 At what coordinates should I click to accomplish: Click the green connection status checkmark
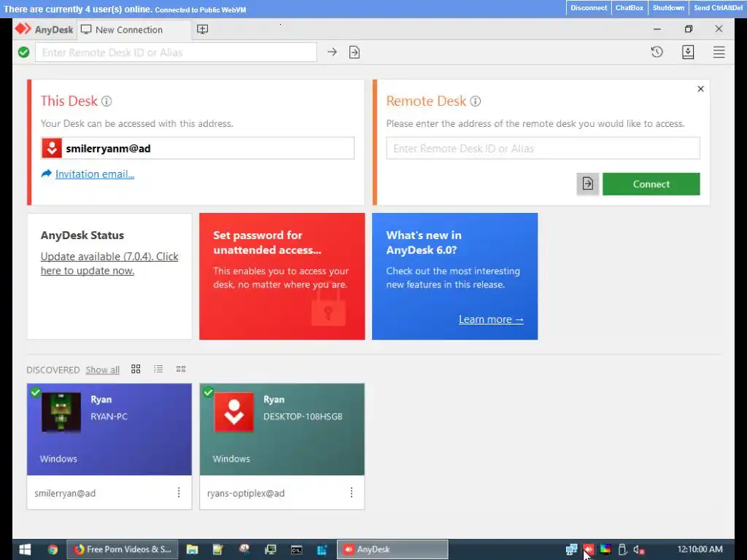point(23,52)
